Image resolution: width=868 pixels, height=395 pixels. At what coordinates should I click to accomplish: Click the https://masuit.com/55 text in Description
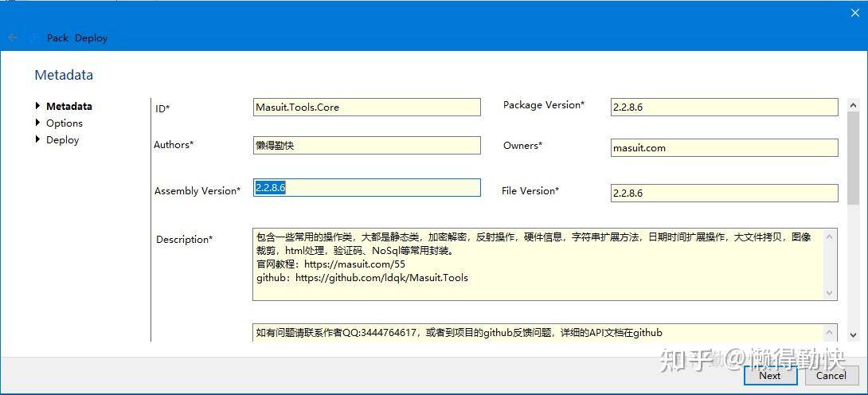coord(355,264)
